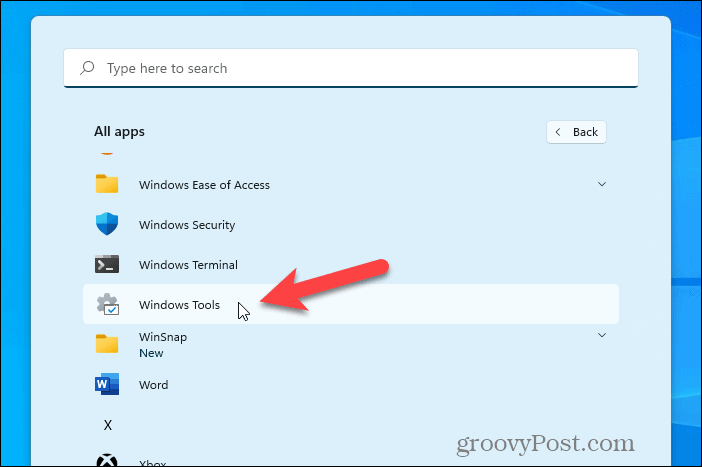Open the Windows Tools gear icon
Image resolution: width=702 pixels, height=467 pixels.
pyautogui.click(x=107, y=304)
